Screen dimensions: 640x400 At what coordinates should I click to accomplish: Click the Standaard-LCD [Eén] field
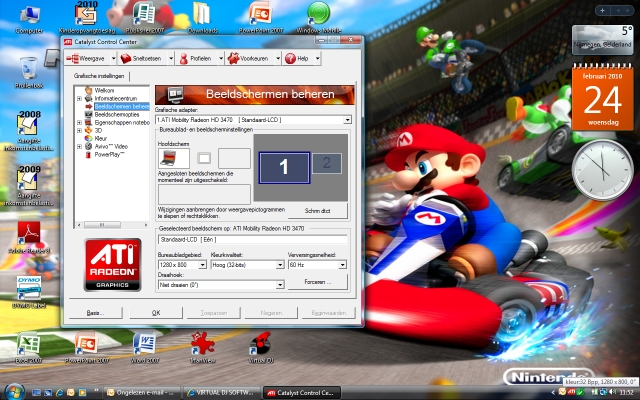[x=253, y=240]
